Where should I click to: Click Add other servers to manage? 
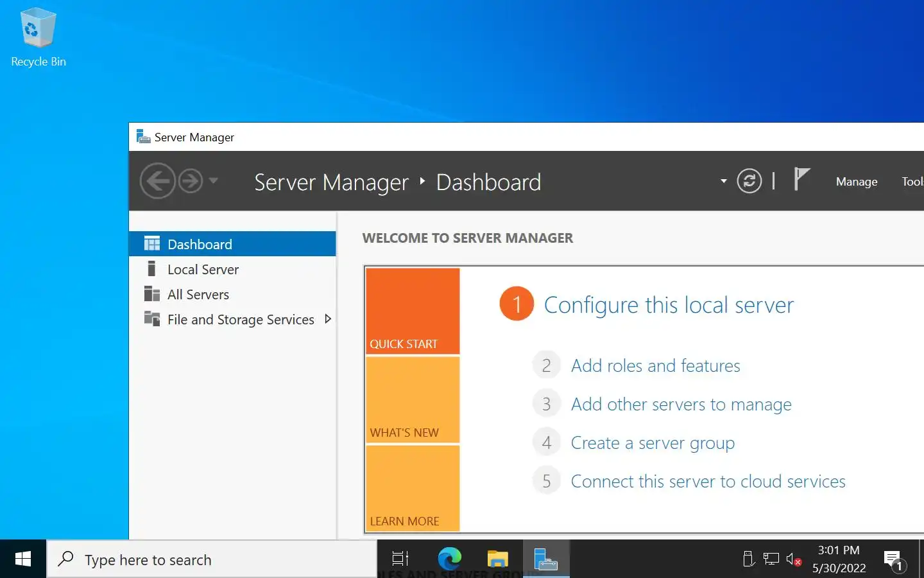pos(681,404)
